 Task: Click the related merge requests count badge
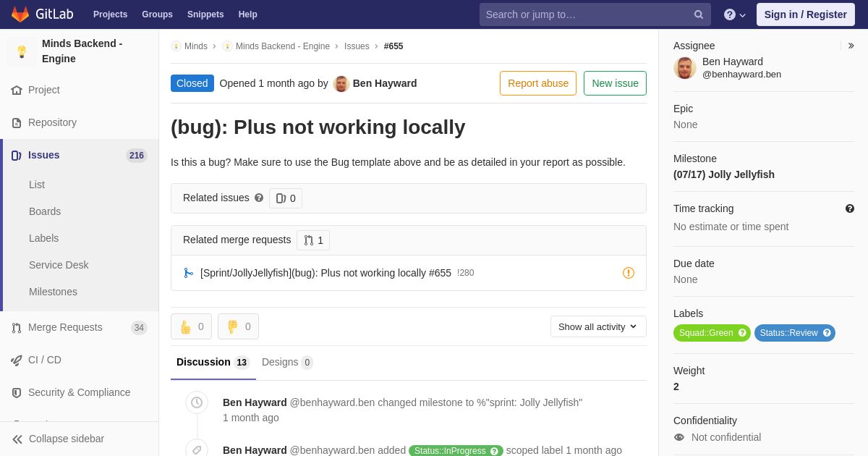pyautogui.click(x=313, y=240)
